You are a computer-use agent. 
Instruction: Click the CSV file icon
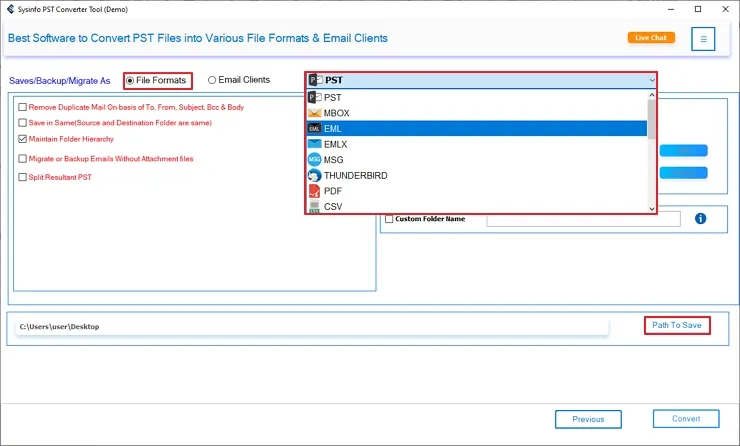click(x=314, y=206)
